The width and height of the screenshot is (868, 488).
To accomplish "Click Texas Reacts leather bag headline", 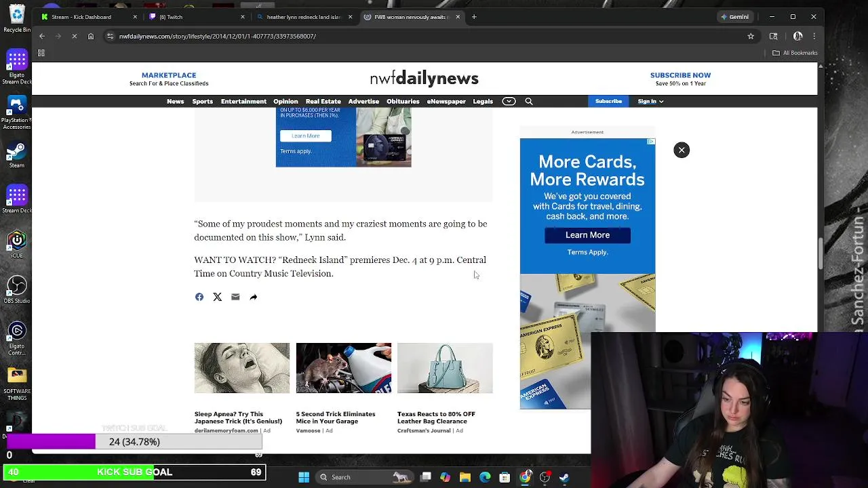I will click(x=436, y=418).
